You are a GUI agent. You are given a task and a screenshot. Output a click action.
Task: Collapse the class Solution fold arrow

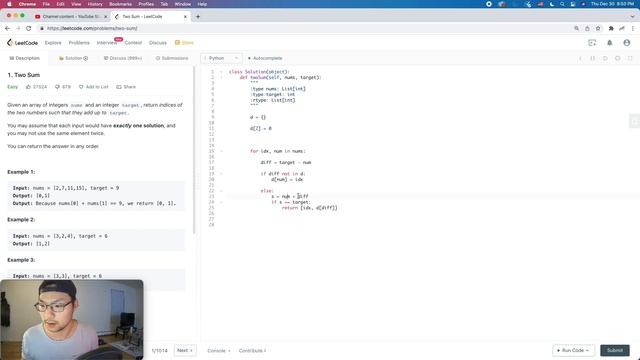tap(222, 72)
